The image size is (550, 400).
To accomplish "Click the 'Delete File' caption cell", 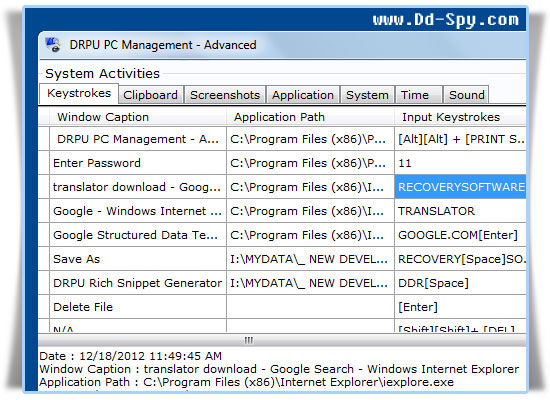I will coord(138,307).
